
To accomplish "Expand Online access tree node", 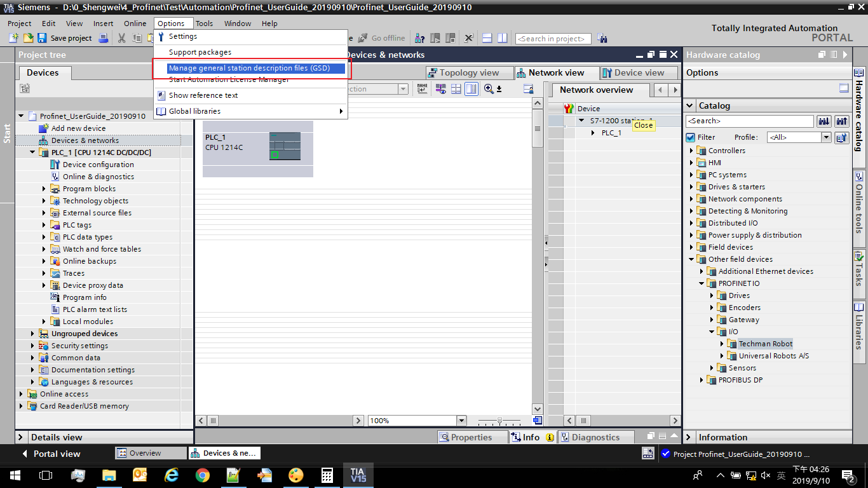I will pyautogui.click(x=21, y=394).
